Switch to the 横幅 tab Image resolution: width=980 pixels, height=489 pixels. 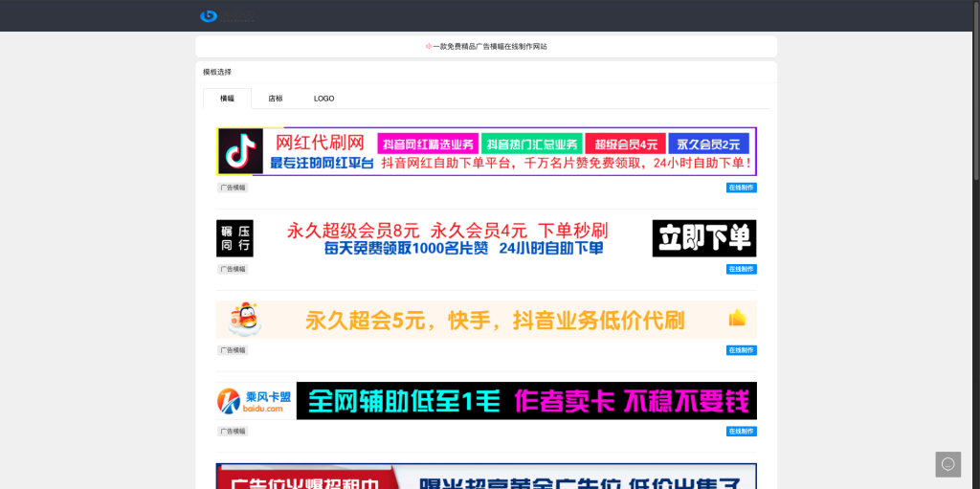[227, 99]
